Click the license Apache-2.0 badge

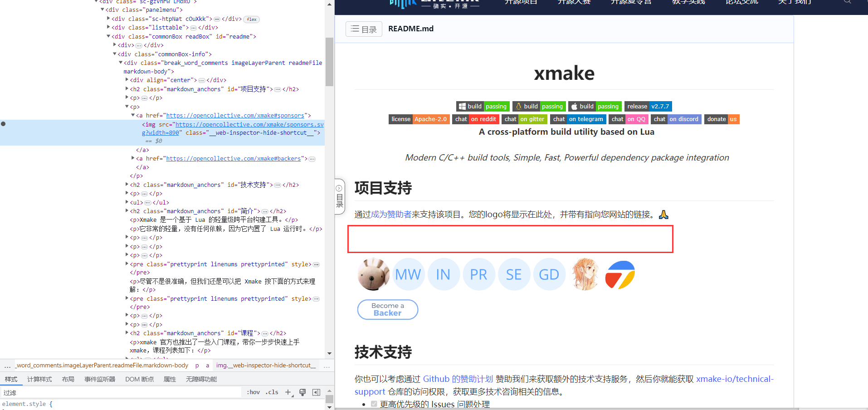[419, 119]
